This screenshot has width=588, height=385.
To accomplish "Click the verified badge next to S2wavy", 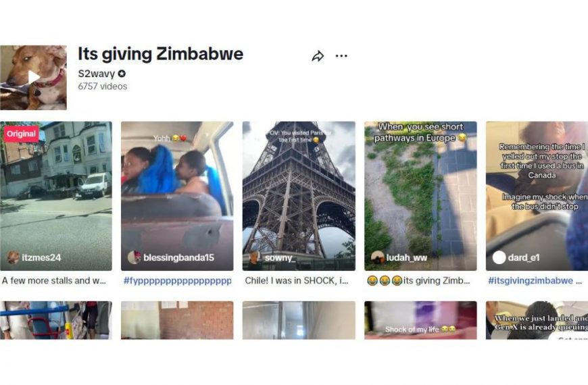I will 122,74.
